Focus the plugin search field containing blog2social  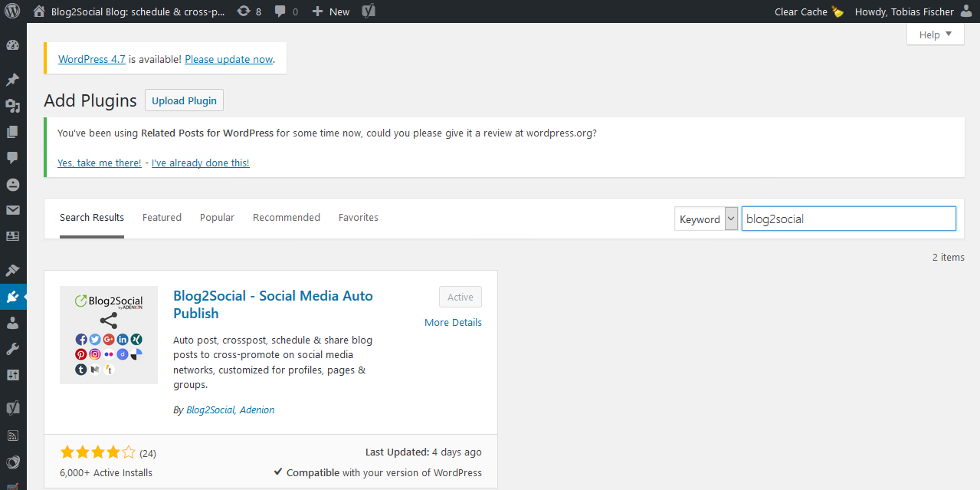849,219
